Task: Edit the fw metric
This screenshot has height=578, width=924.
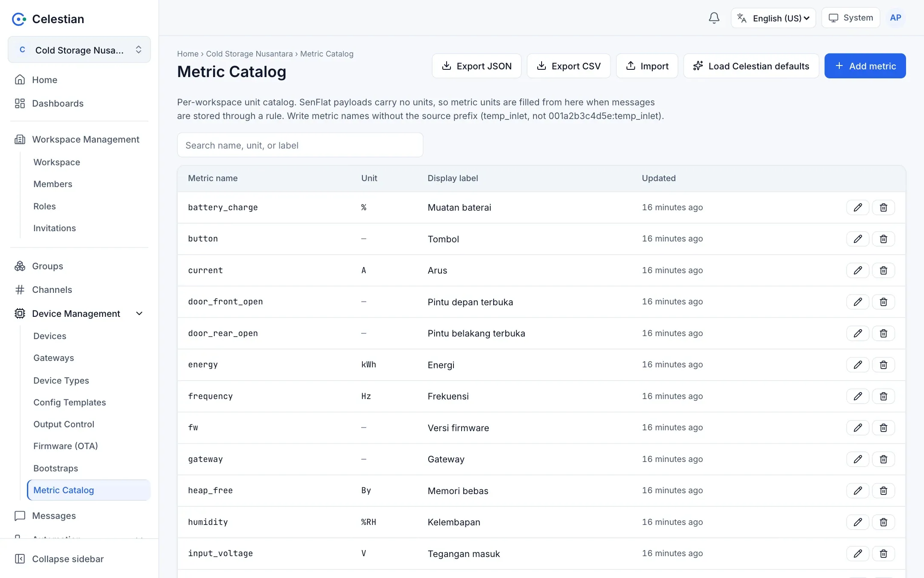Action: point(858,428)
